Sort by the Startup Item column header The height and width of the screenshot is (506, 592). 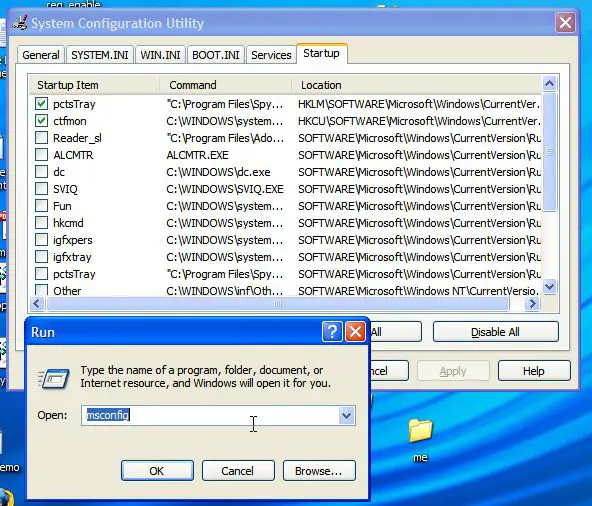pos(94,85)
